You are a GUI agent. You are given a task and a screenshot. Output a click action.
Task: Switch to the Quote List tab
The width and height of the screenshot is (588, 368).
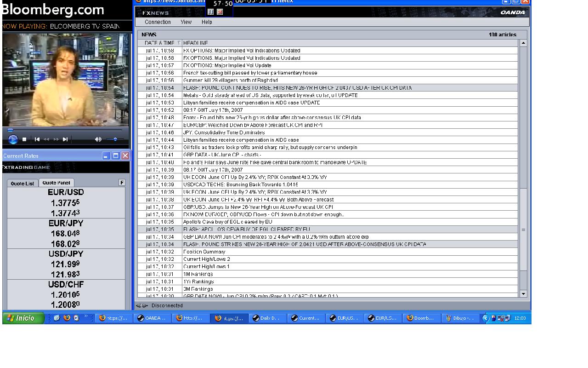23,183
